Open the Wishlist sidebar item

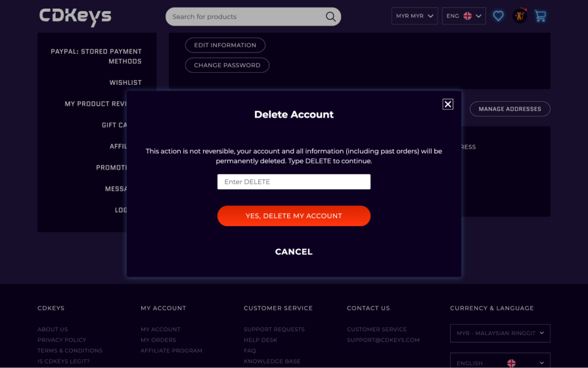tap(125, 83)
